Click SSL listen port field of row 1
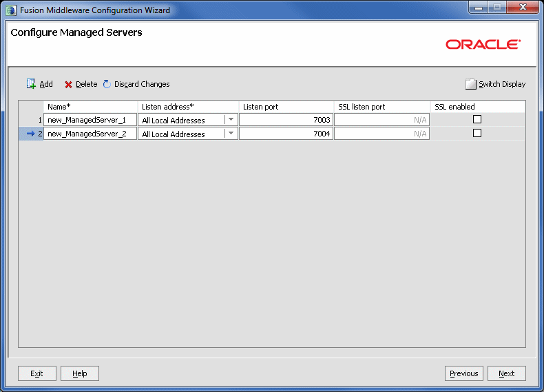Image resolution: width=544 pixels, height=392 pixels. [x=381, y=120]
